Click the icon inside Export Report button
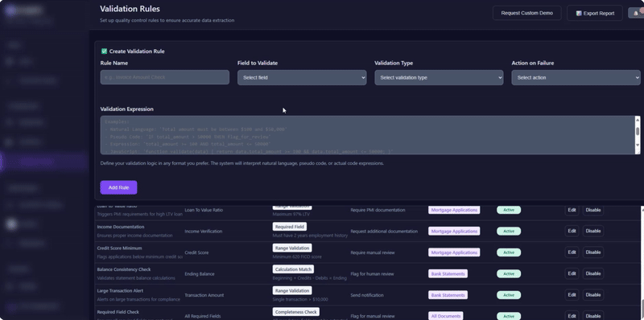The width and height of the screenshot is (644, 320). 579,13
